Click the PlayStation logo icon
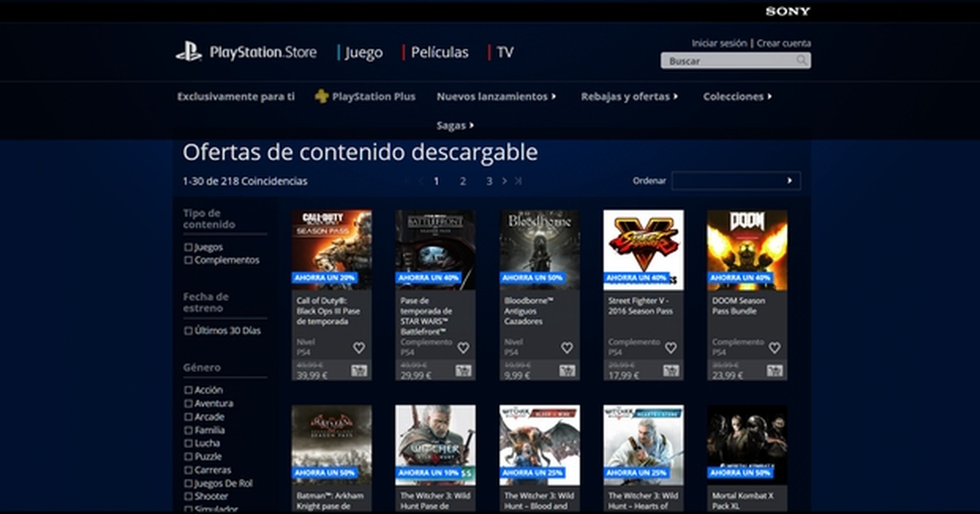This screenshot has height=514, width=980. click(189, 52)
